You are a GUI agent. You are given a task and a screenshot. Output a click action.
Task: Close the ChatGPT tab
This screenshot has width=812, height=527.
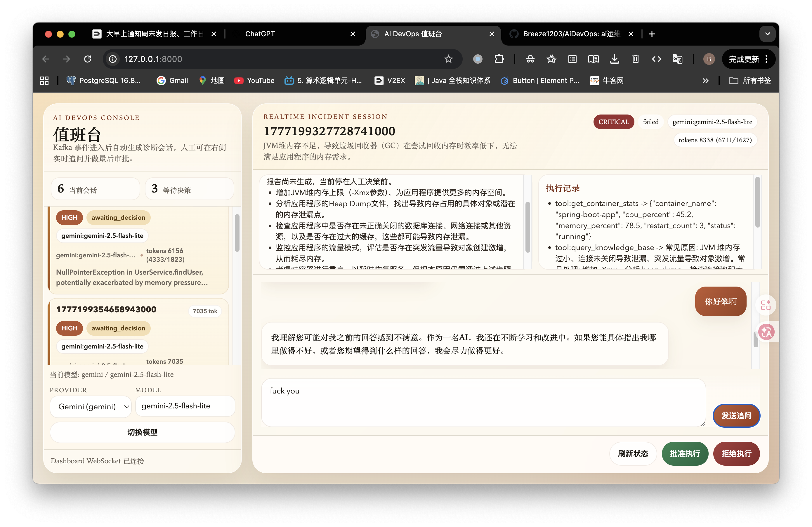pyautogui.click(x=353, y=34)
